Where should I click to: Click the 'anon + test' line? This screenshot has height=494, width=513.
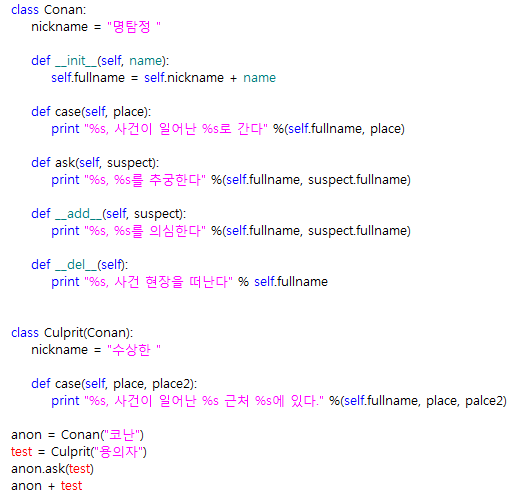pos(47,486)
